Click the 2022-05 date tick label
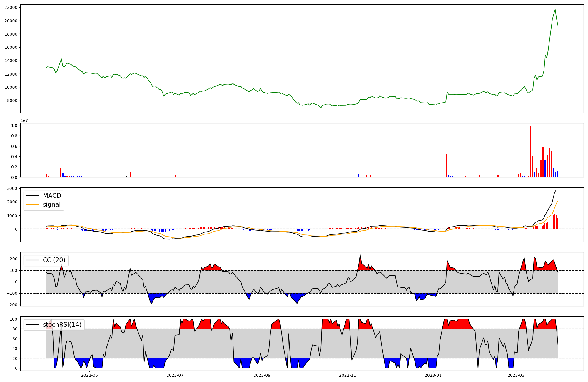Screen dimensions: 588x382 pos(89,375)
